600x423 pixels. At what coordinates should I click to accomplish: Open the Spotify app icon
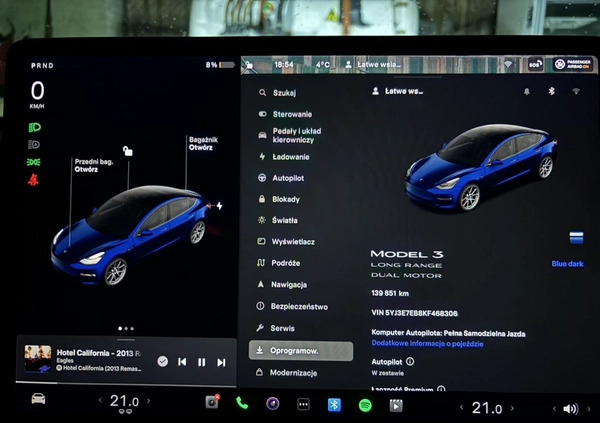365,405
